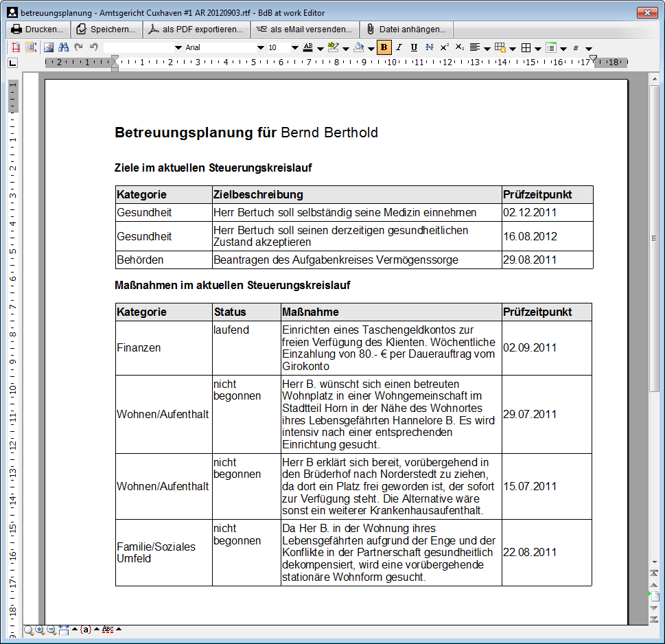Click the zoom in magnifier
This screenshot has width=665, height=644.
(x=40, y=630)
